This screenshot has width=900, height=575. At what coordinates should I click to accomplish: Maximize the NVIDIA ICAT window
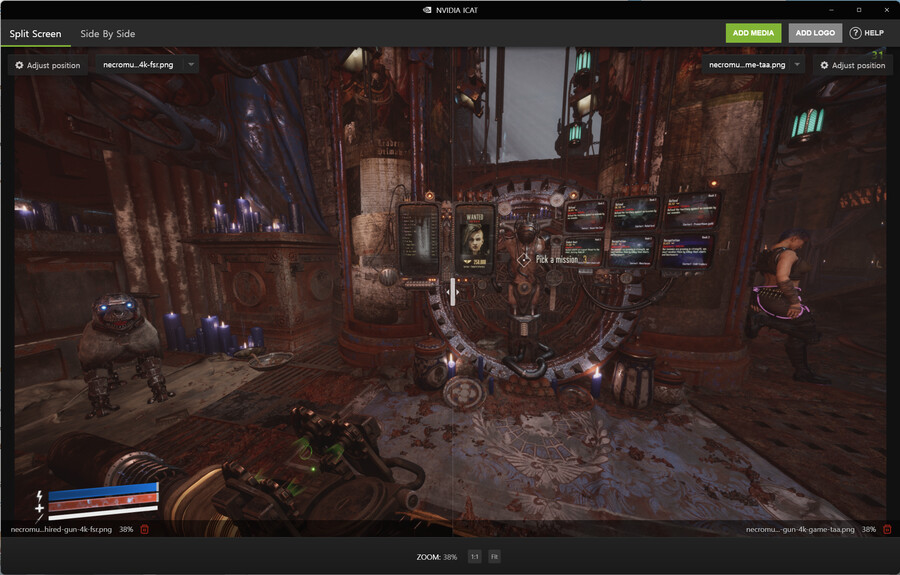click(859, 10)
